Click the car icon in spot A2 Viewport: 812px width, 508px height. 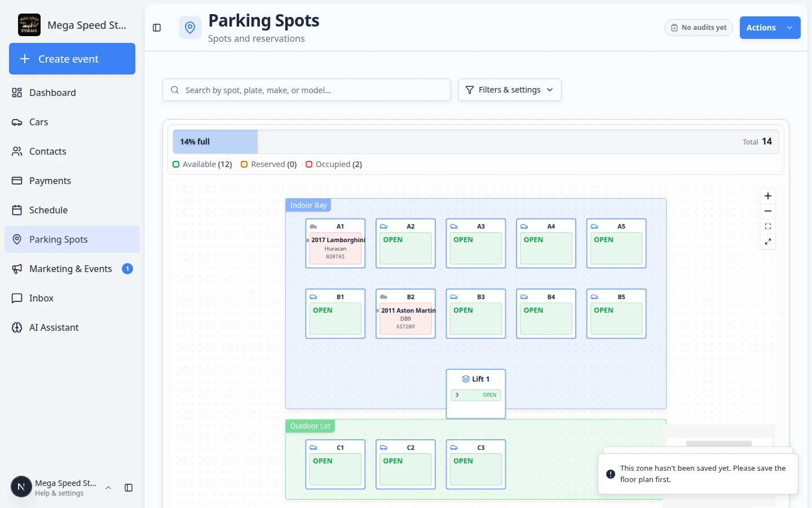383,226
